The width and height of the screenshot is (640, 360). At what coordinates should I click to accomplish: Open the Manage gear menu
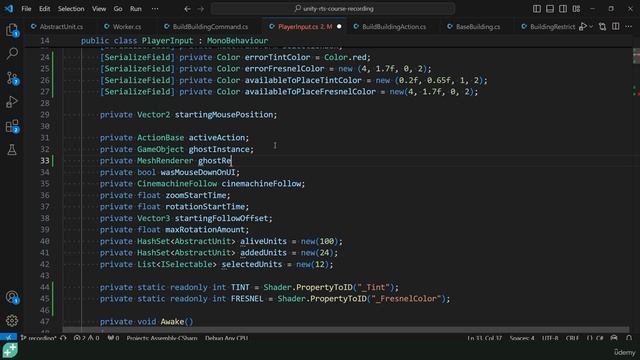(12, 320)
